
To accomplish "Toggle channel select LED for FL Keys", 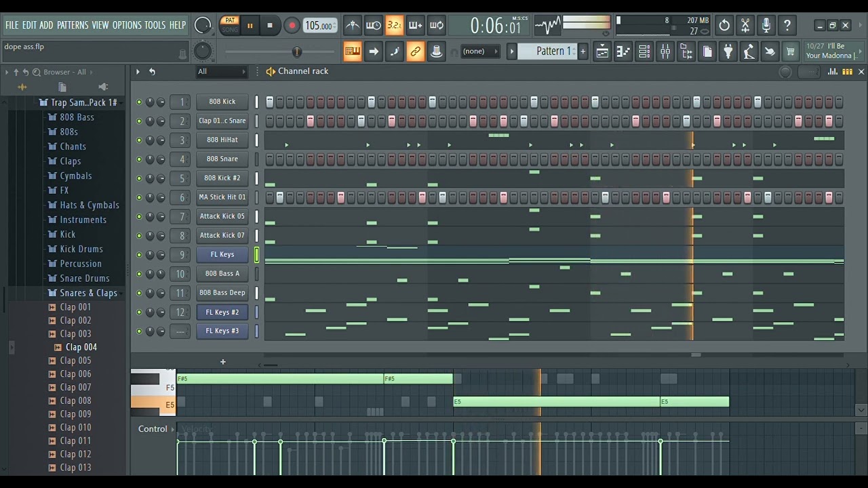I will 257,255.
